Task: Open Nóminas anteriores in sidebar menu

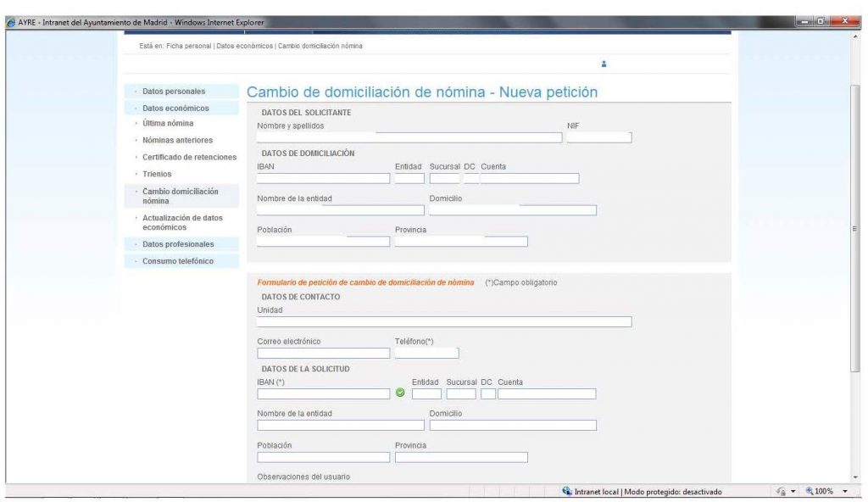Action: pyautogui.click(x=177, y=140)
